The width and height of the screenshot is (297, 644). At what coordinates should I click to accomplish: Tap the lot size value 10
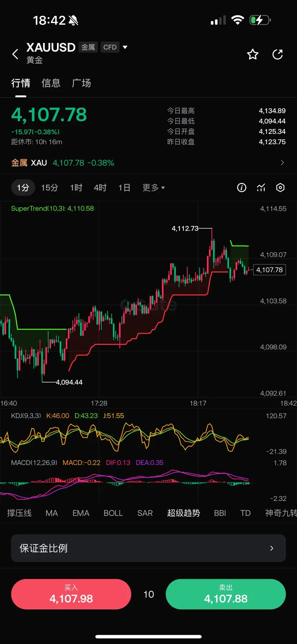[148, 594]
